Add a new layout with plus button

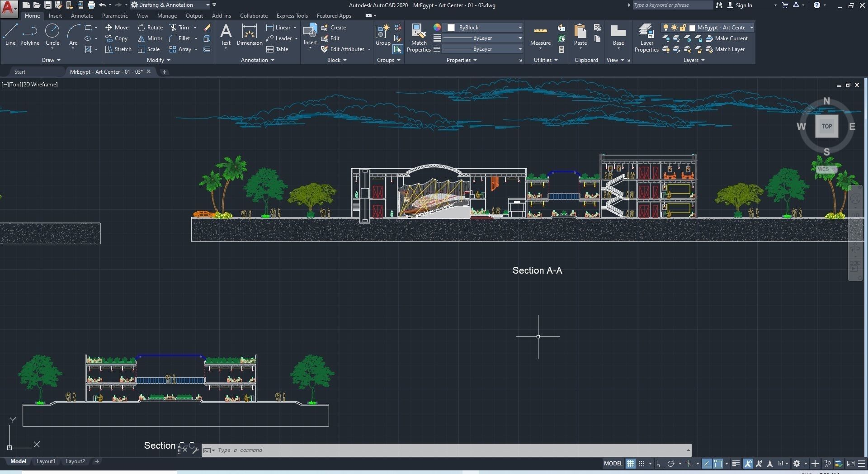[x=97, y=461]
